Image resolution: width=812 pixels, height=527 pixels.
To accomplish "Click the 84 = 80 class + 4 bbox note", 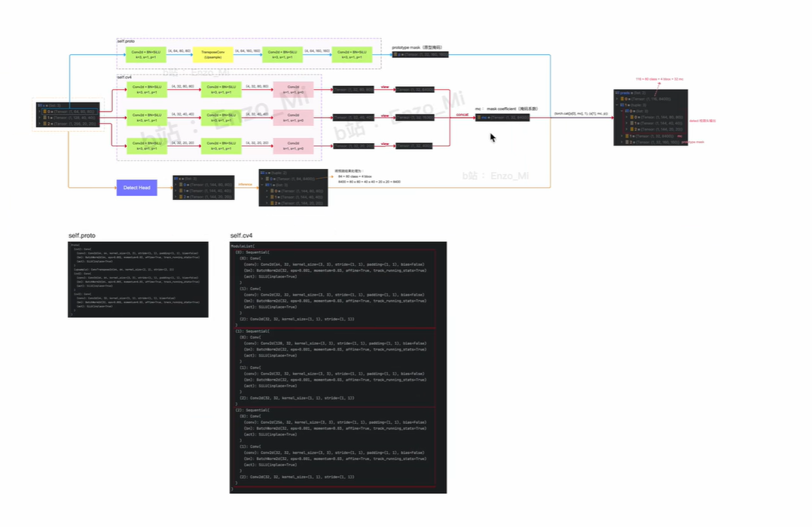I will coord(355,176).
